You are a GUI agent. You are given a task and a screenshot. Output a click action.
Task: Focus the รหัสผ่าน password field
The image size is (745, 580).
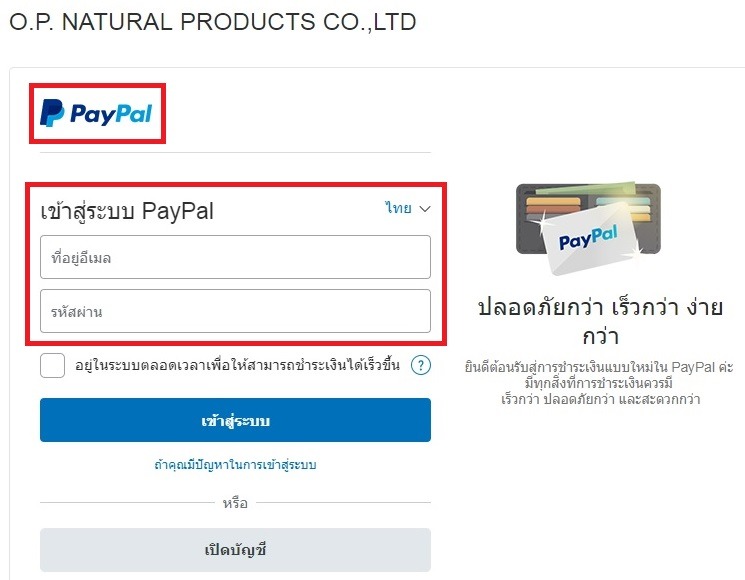tap(235, 311)
